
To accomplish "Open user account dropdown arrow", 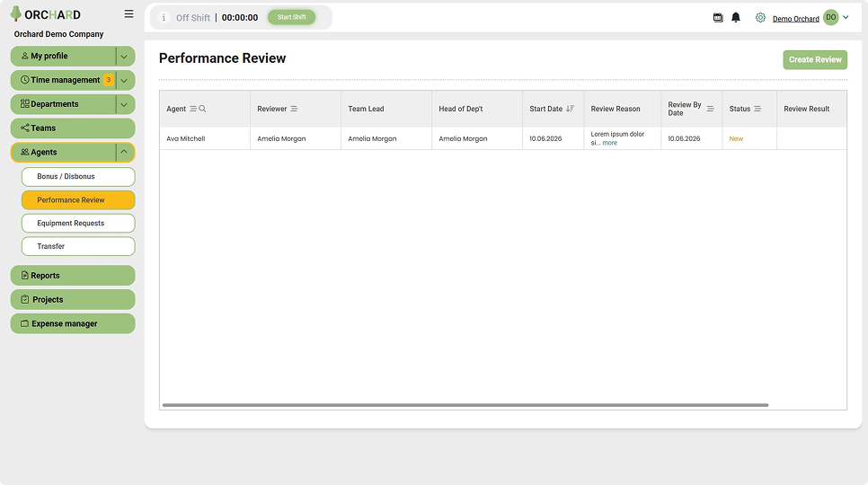I will point(846,18).
